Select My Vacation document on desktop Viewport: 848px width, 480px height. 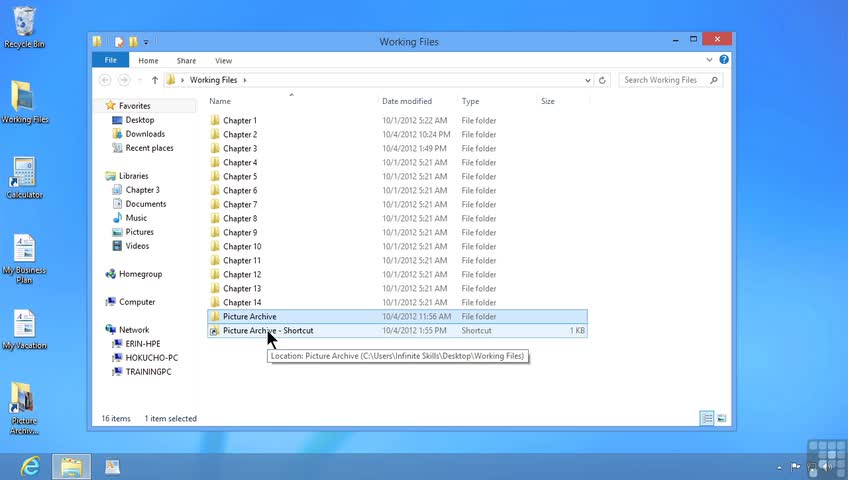click(24, 329)
